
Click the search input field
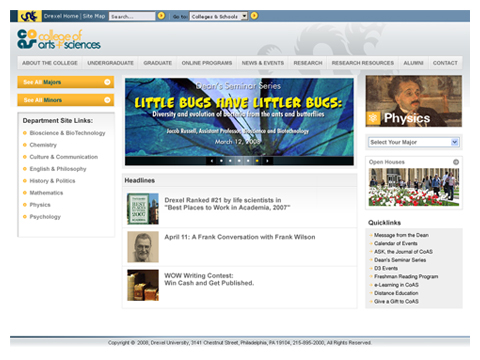coord(132,16)
